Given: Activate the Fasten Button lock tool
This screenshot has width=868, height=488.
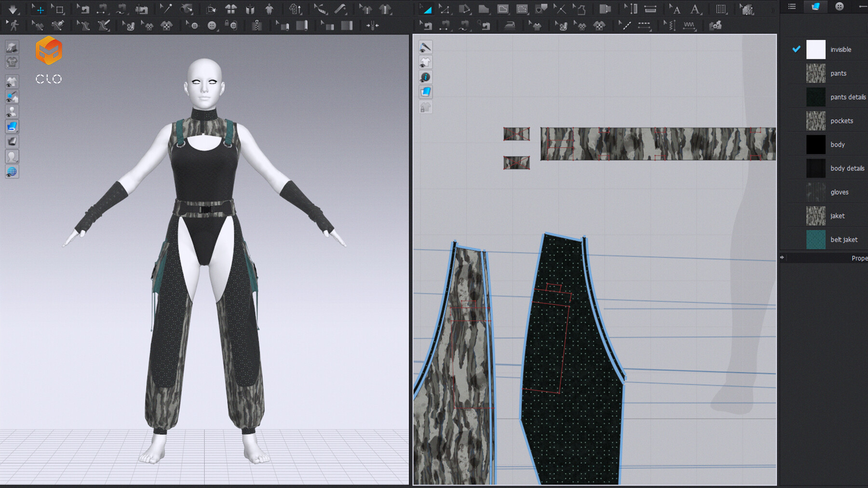Looking at the screenshot, I should (231, 26).
